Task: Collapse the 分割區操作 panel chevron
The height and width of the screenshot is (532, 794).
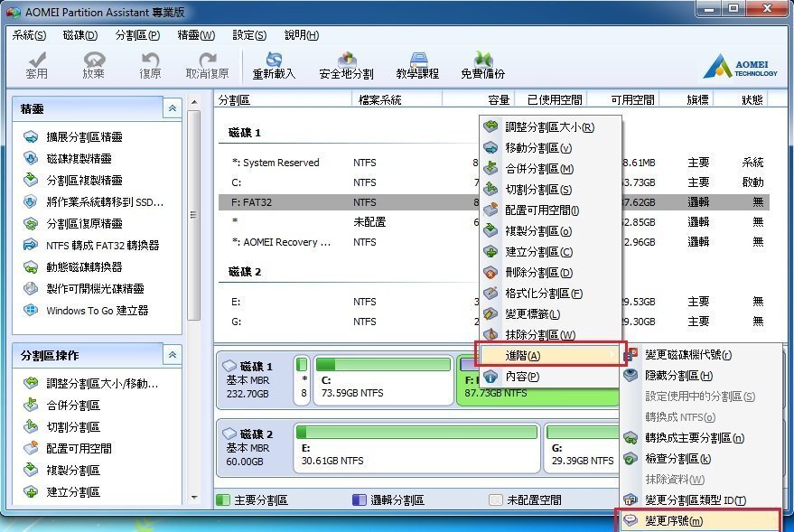Action: pos(173,355)
